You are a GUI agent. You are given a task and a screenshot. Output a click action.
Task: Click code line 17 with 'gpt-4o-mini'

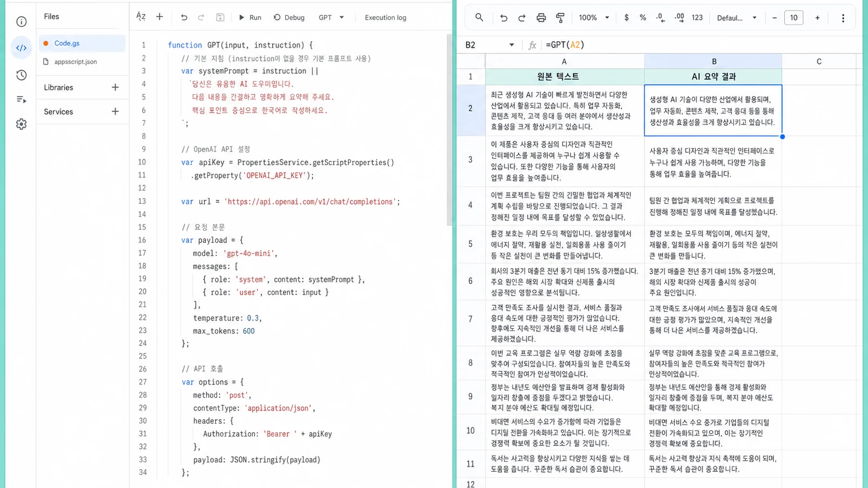(x=235, y=253)
